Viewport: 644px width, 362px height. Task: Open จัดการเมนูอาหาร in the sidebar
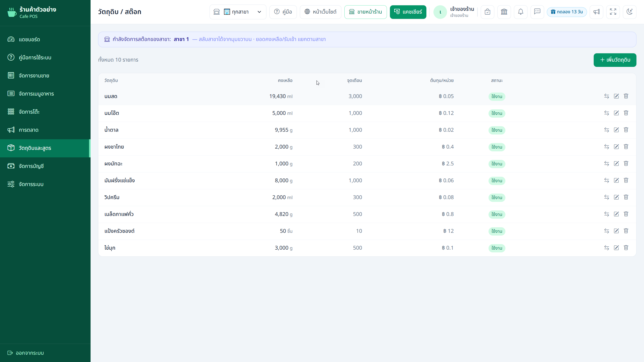[x=45, y=94]
